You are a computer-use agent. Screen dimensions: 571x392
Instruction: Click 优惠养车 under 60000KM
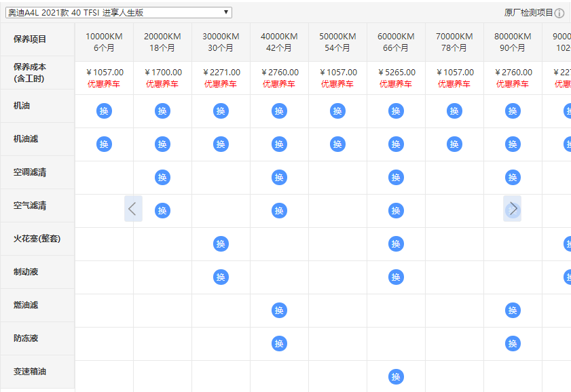click(396, 84)
